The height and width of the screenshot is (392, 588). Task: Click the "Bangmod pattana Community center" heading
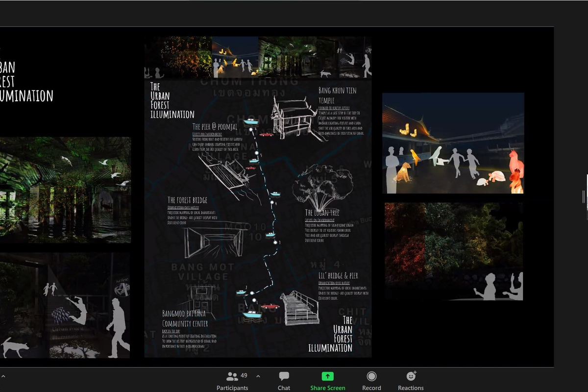click(185, 318)
